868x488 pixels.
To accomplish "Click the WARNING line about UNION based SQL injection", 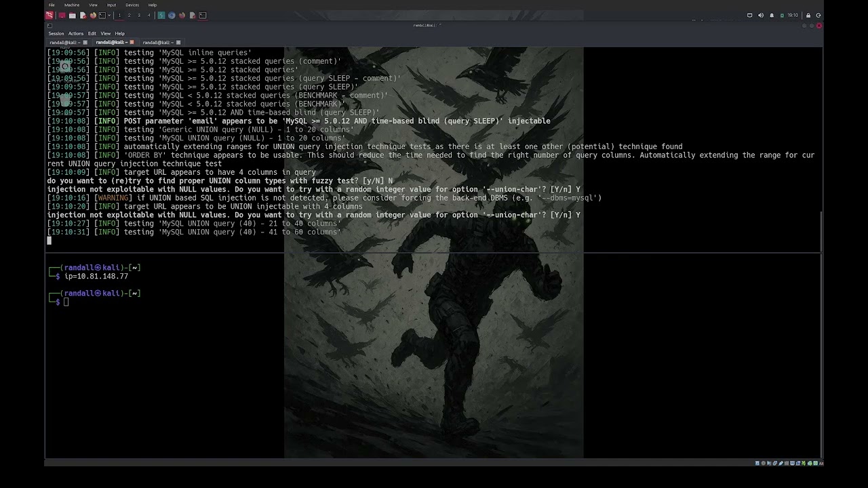I will click(x=324, y=198).
